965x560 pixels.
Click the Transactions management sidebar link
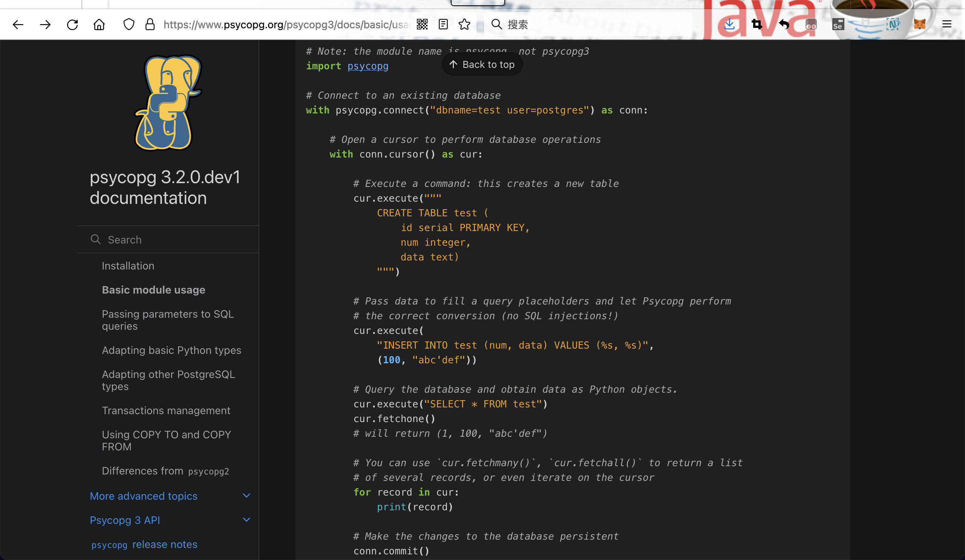(165, 410)
